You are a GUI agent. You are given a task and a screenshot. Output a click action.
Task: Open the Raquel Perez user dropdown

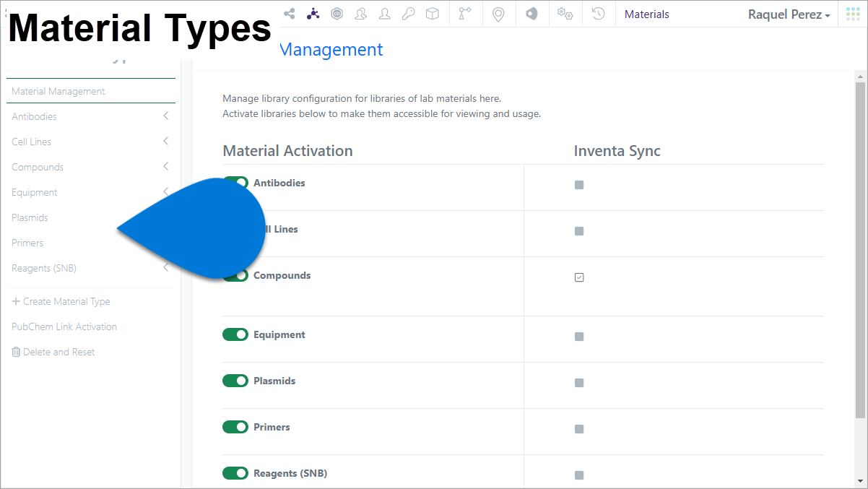click(x=789, y=14)
